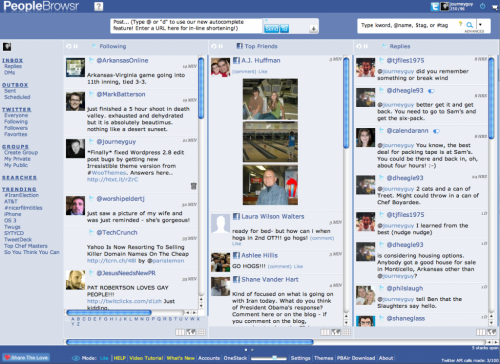
Task: Click the reply icon next to @calendarann
Action: pos(436,131)
